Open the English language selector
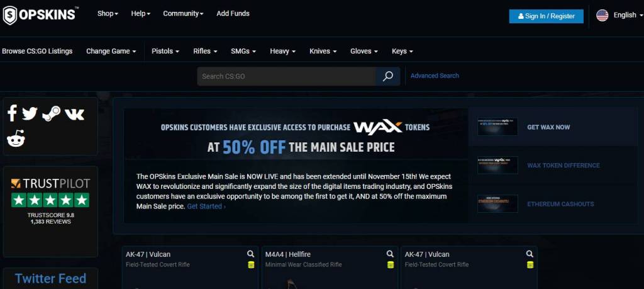This screenshot has height=289, width=644. [619, 15]
